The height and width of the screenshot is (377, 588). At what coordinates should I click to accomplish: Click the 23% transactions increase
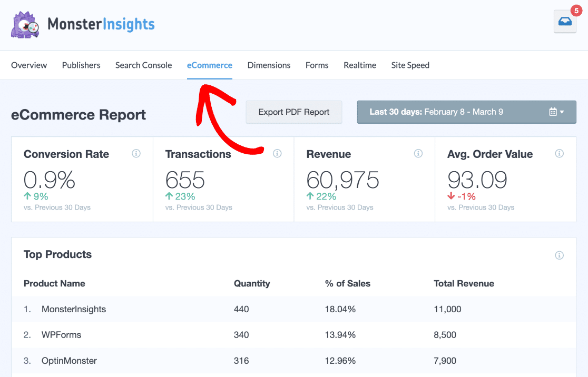[180, 196]
